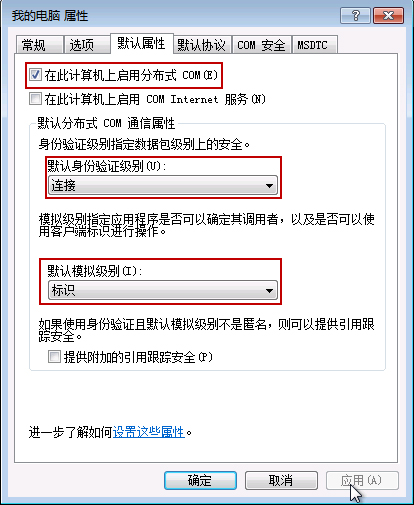Image resolution: width=414 pixels, height=505 pixels.
Task: Go to the 默认协议 tab
Action: click(x=202, y=45)
